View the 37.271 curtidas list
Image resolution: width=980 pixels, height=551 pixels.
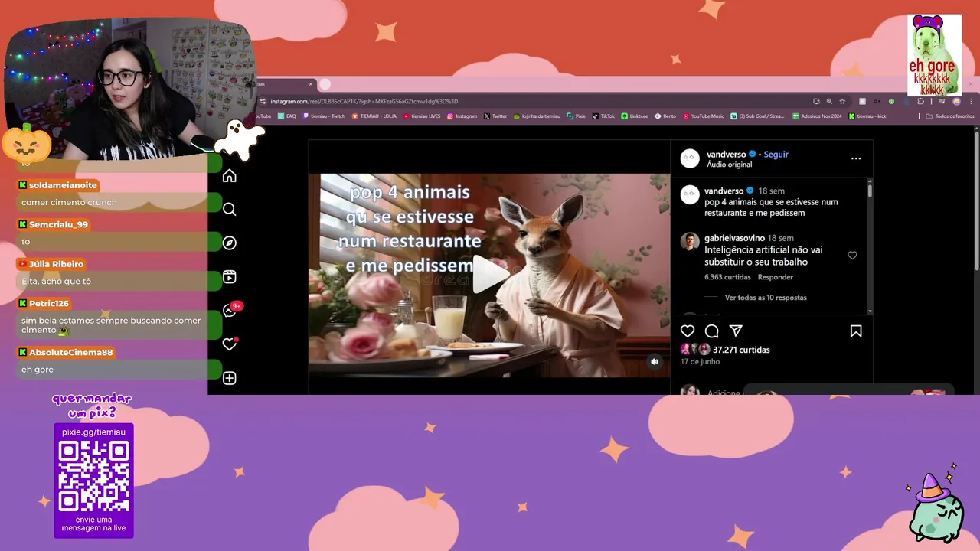pos(741,350)
